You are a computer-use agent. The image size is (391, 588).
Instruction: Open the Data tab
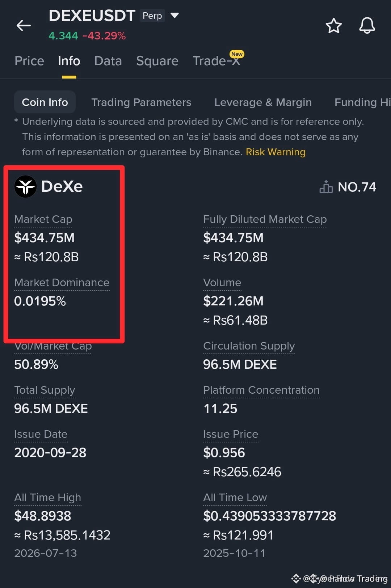pyautogui.click(x=108, y=61)
